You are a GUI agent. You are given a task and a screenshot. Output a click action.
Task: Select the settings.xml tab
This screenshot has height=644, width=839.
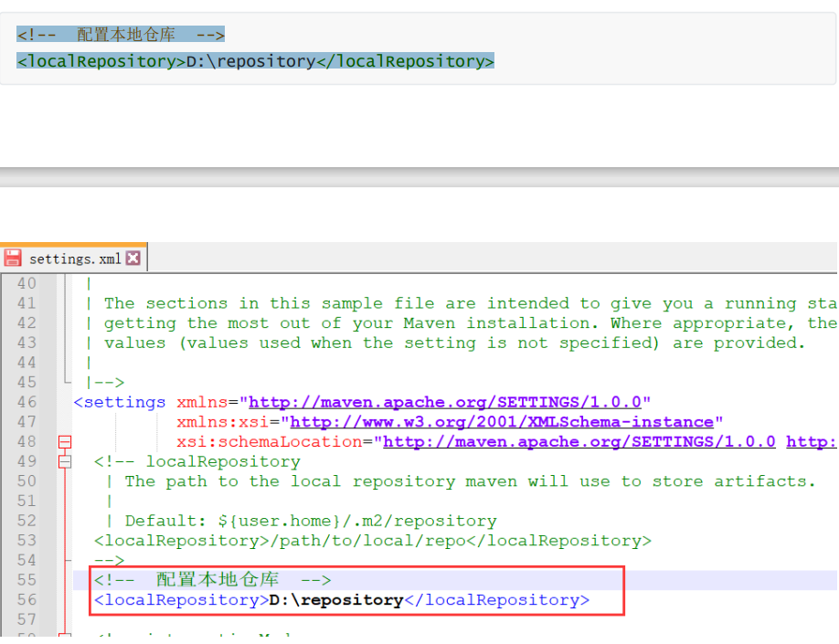[x=74, y=259]
